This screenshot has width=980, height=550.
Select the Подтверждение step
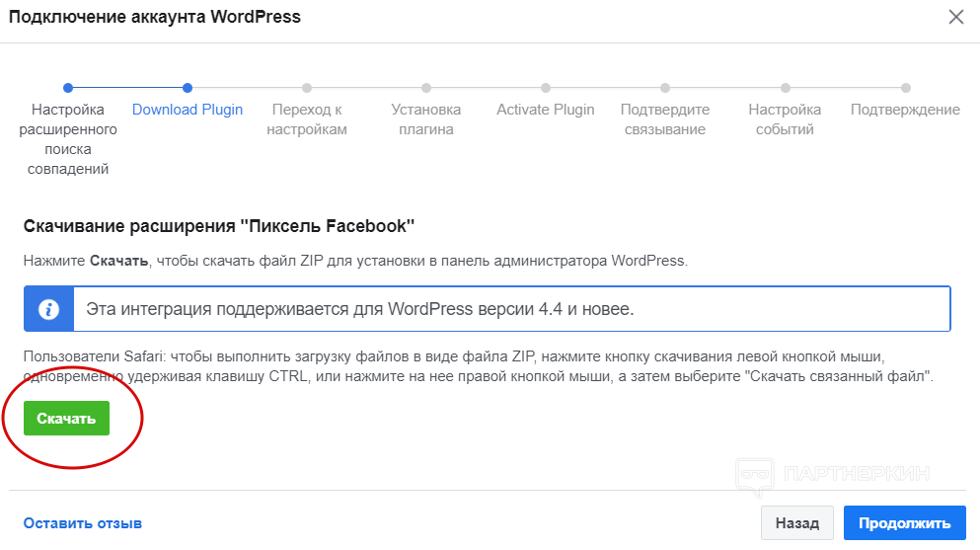905,110
